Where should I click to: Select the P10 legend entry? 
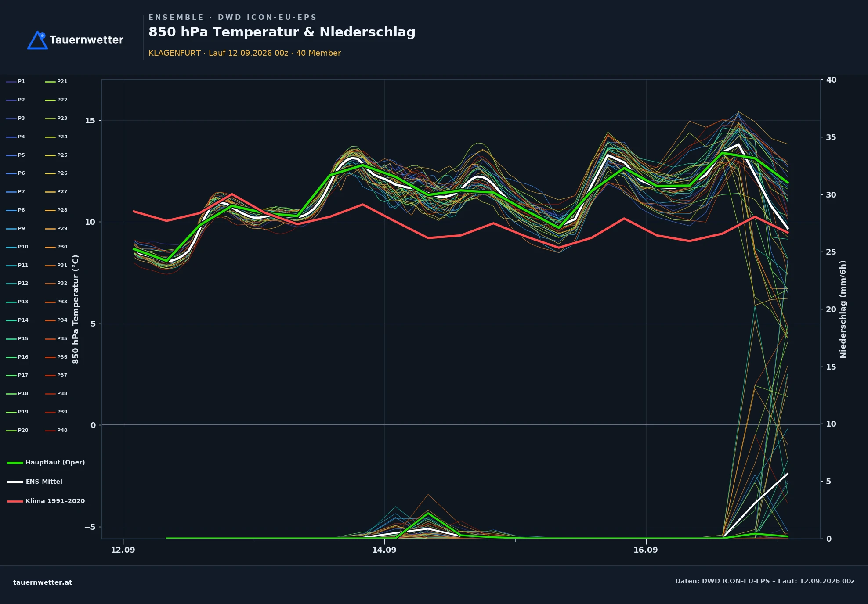[x=17, y=247]
